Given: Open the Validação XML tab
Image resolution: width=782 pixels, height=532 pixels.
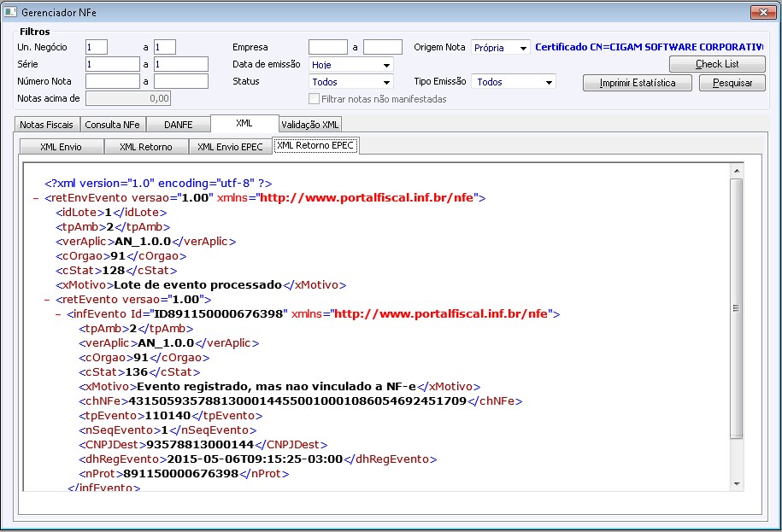Looking at the screenshot, I should [x=309, y=125].
